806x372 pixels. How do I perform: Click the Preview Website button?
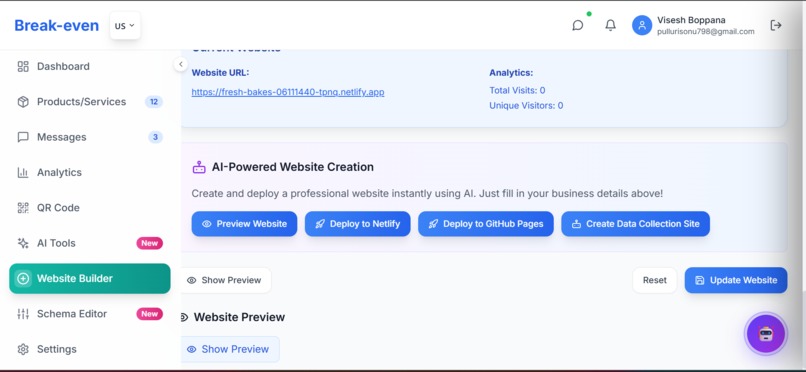click(x=244, y=224)
